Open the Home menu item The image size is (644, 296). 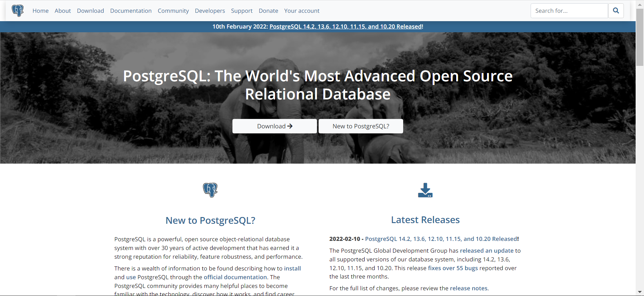click(41, 11)
